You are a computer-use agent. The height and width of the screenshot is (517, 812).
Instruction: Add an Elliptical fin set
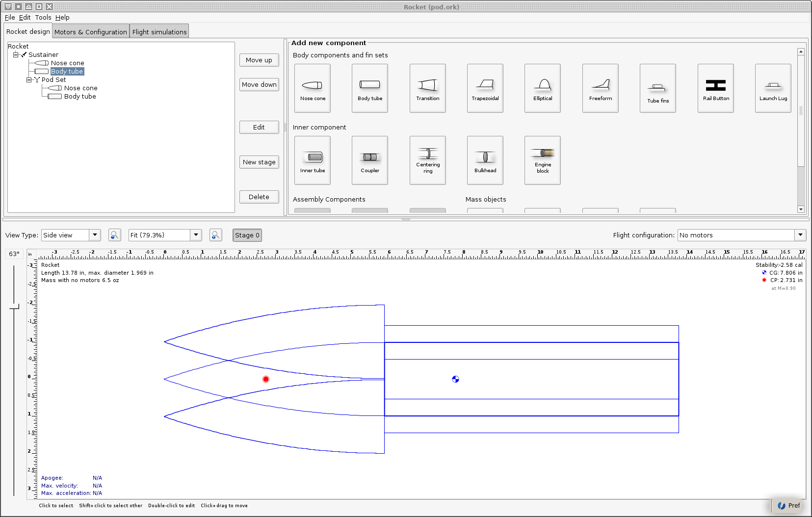click(x=542, y=88)
